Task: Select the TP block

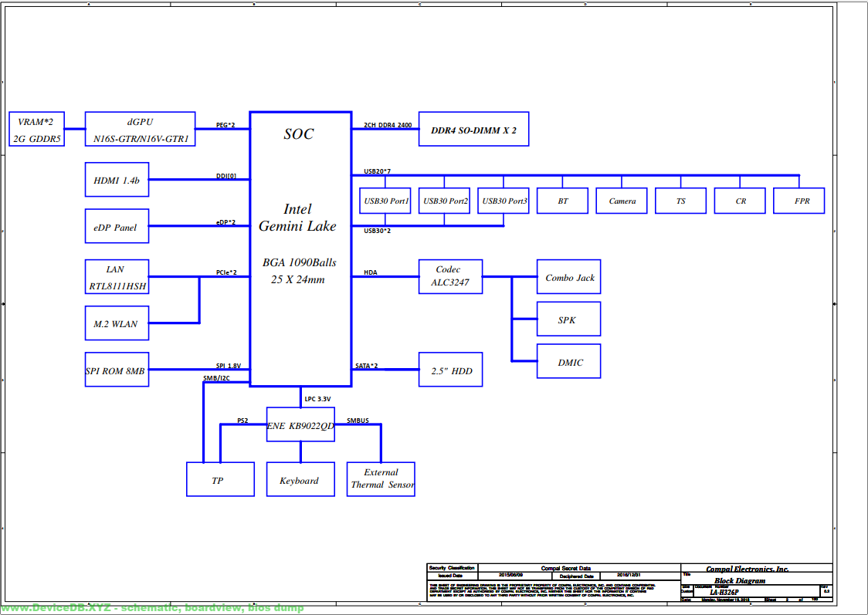Action: [x=220, y=479]
